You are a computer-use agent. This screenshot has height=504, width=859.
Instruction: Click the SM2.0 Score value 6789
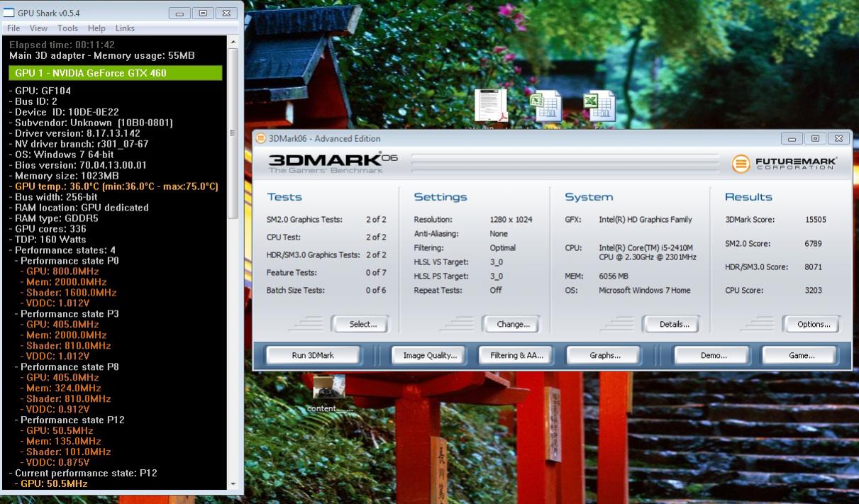[814, 244]
